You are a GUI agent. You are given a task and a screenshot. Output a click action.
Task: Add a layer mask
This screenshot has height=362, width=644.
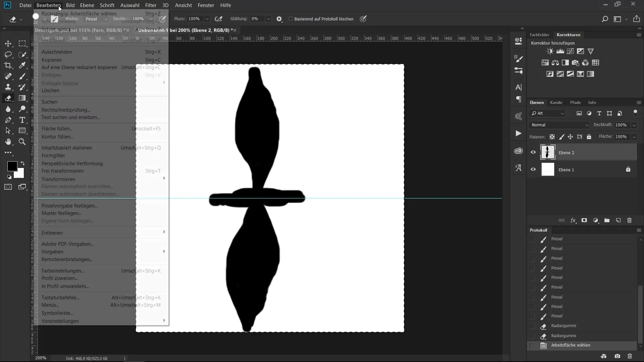click(584, 220)
